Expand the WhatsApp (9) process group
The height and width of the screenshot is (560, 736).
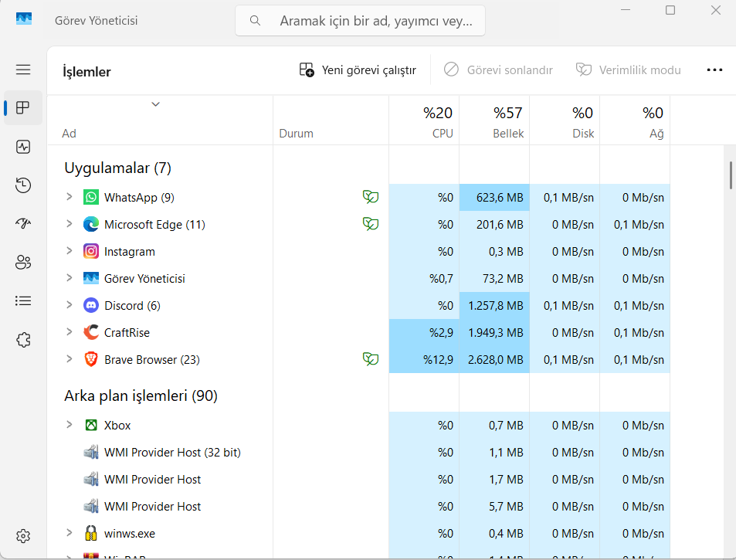tap(70, 197)
